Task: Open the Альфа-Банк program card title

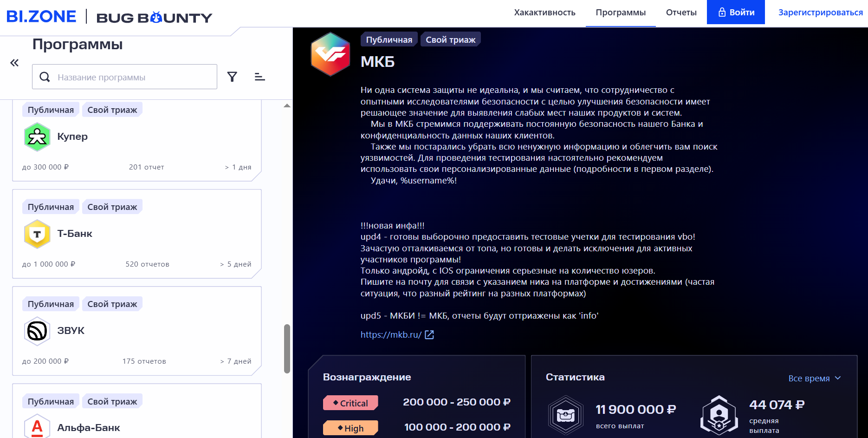Action: [89, 428]
